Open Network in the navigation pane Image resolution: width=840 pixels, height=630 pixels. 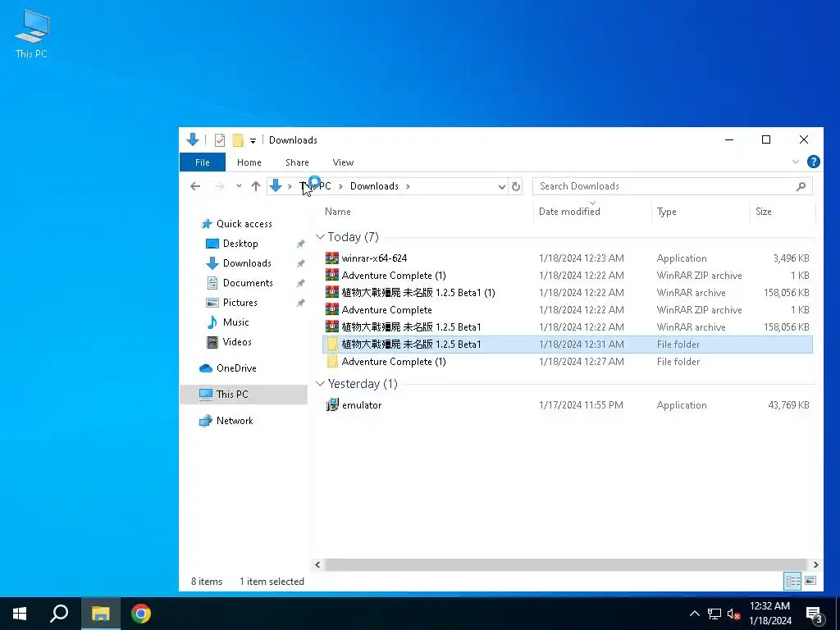click(x=235, y=421)
